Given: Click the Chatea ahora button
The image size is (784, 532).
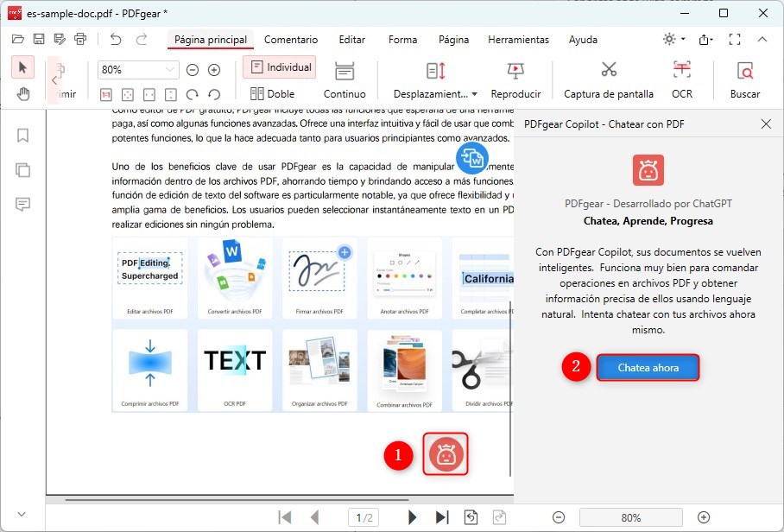Looking at the screenshot, I should pos(648,368).
